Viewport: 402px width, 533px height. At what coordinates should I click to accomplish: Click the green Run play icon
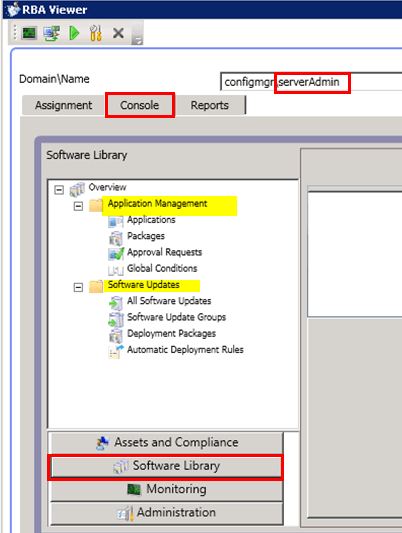(74, 33)
